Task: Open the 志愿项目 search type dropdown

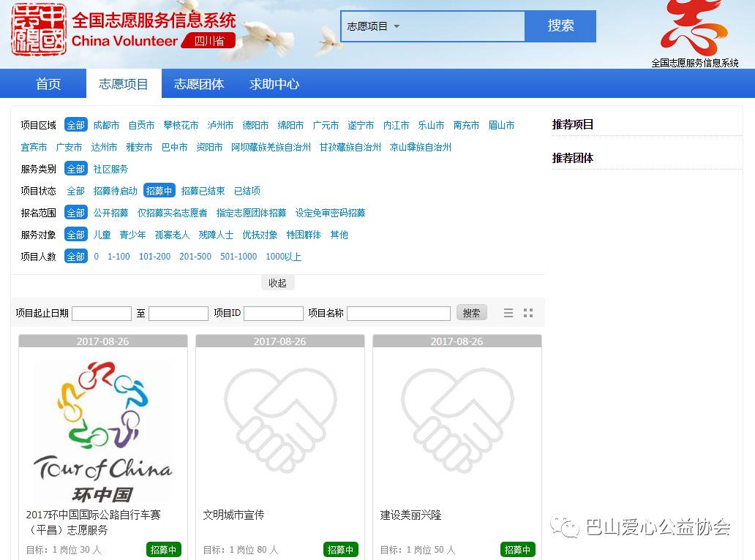Action: point(373,26)
